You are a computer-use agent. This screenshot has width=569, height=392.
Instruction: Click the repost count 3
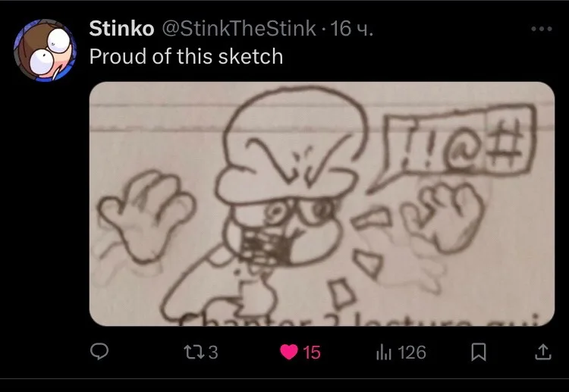coord(213,352)
